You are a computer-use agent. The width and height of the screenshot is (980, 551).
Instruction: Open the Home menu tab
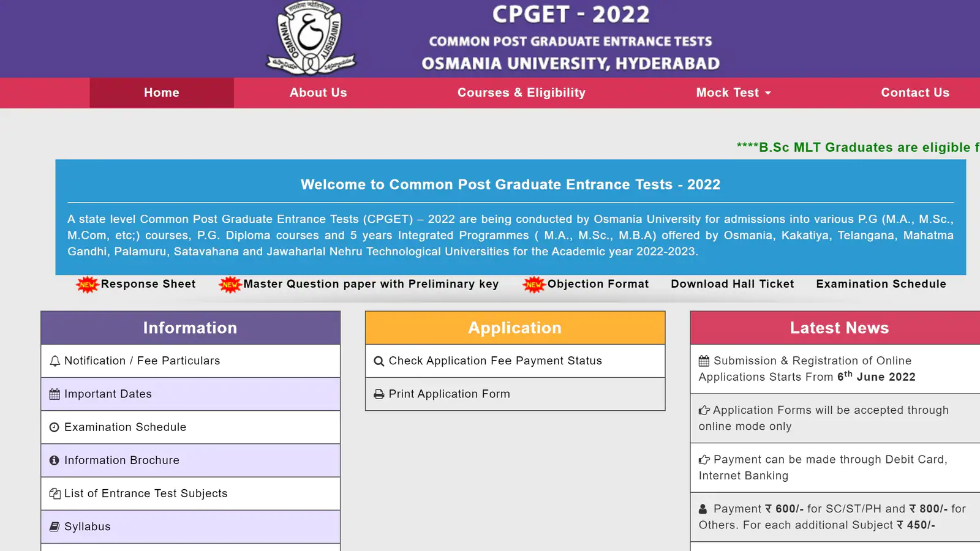coord(162,92)
